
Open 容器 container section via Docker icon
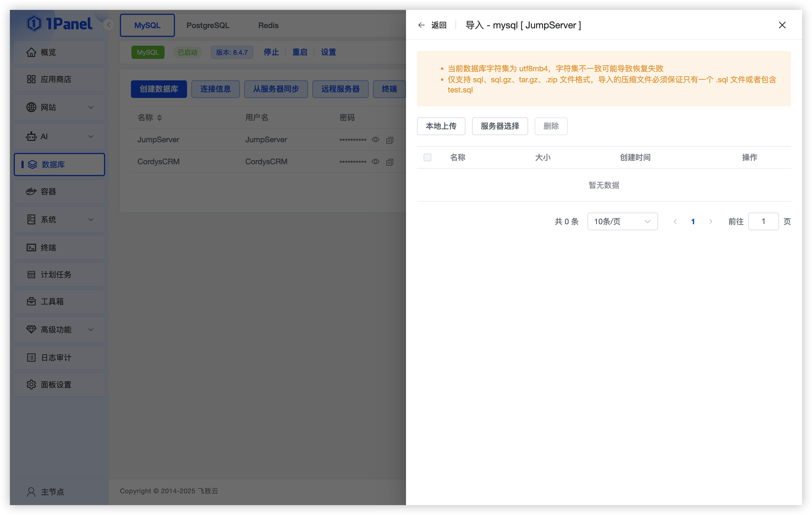(x=31, y=191)
